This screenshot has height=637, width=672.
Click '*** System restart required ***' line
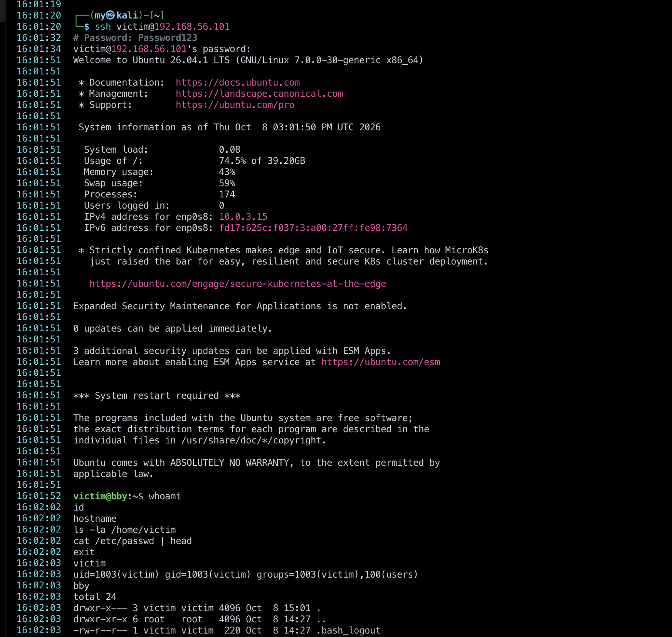(157, 396)
